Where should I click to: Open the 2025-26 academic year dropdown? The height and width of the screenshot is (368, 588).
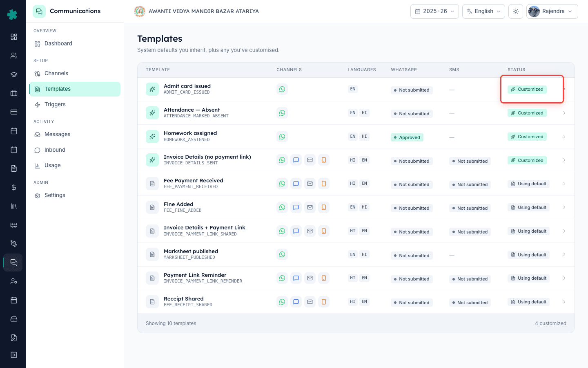pyautogui.click(x=434, y=11)
